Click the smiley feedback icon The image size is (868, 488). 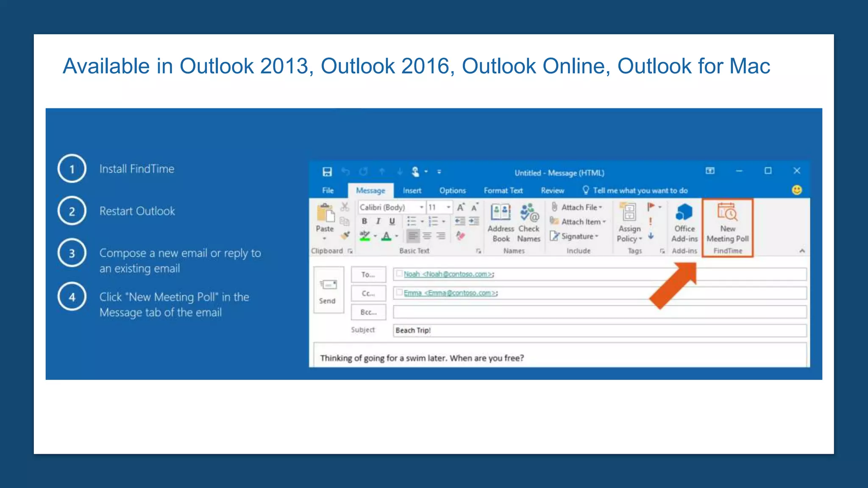(x=797, y=190)
